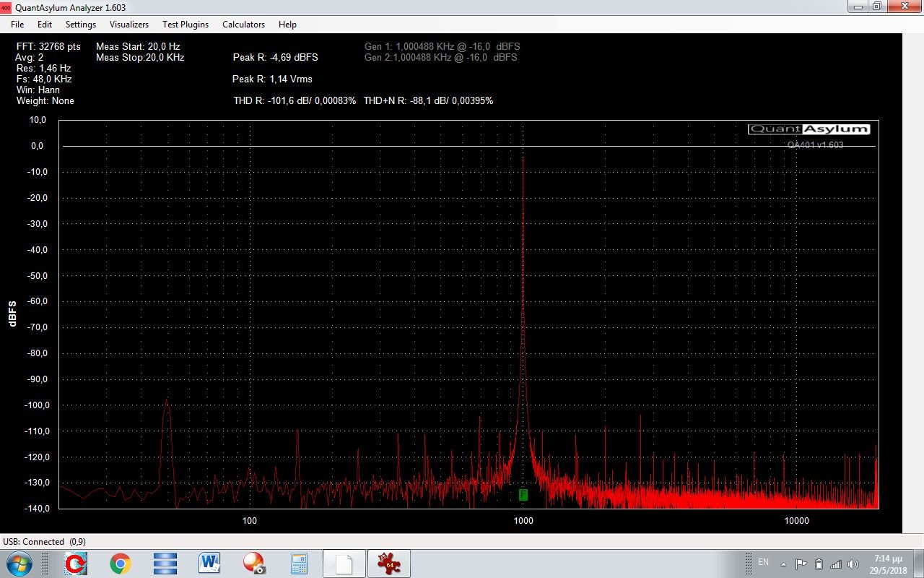Image resolution: width=924 pixels, height=578 pixels.
Task: Launch Google Chrome from the taskbar
Action: coord(121,563)
